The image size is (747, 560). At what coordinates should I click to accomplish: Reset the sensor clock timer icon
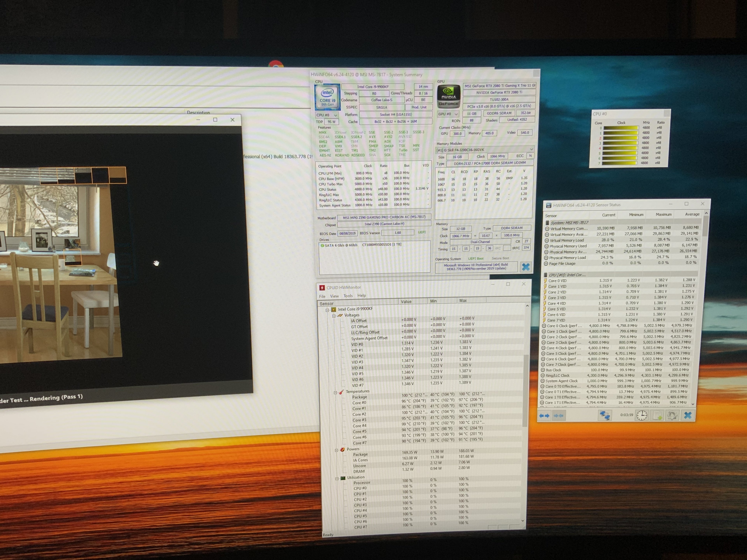pos(642,415)
